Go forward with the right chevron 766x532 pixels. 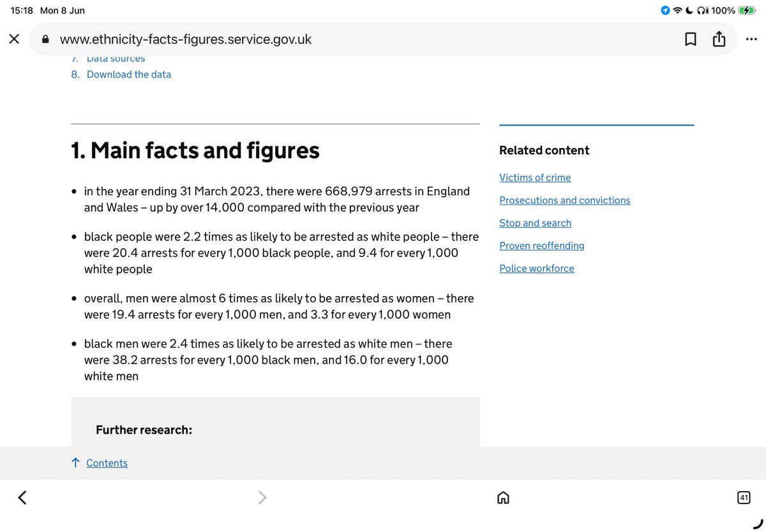pyautogui.click(x=262, y=498)
